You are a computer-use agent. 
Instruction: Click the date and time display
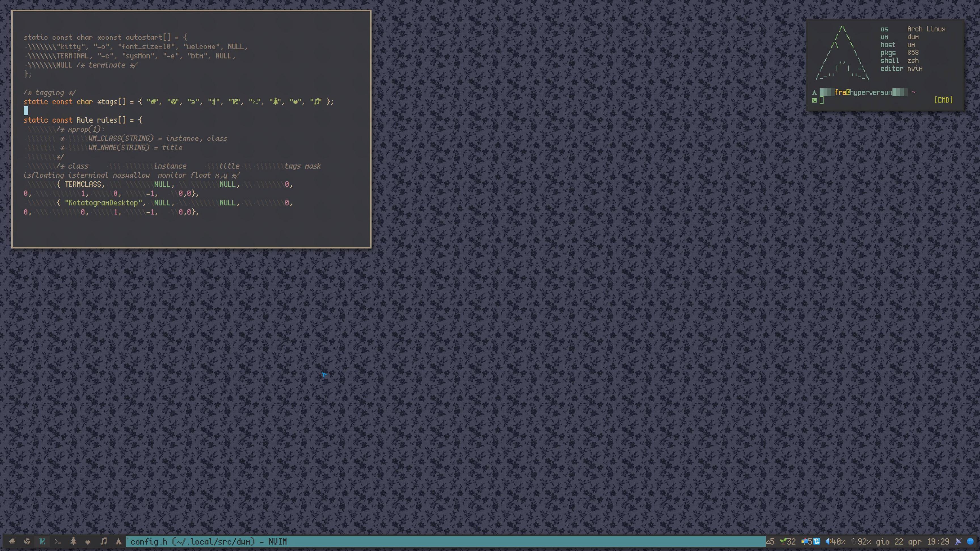tap(912, 541)
